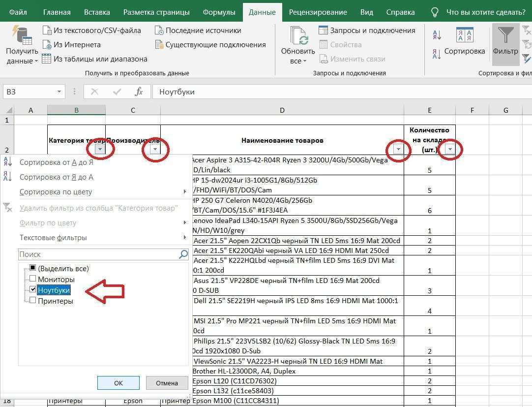Click the filter Поиск search field
Screen dimensions: 532x407
(98, 254)
